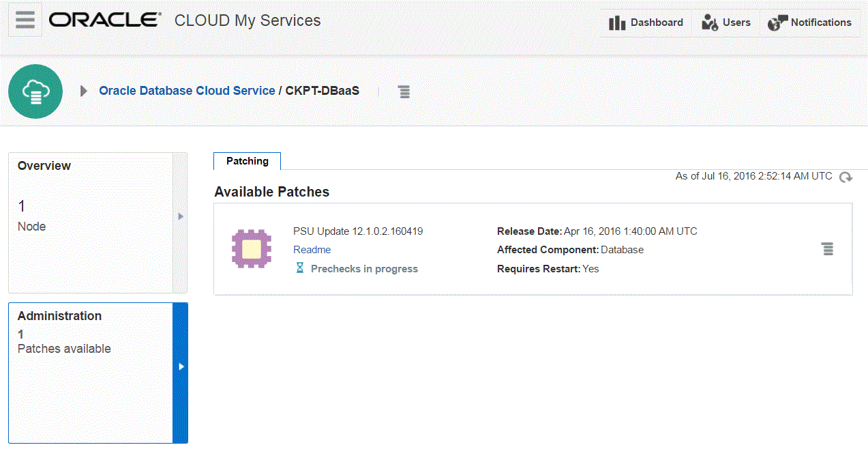868x473 pixels.
Task: Refresh the patches list
Action: (845, 177)
